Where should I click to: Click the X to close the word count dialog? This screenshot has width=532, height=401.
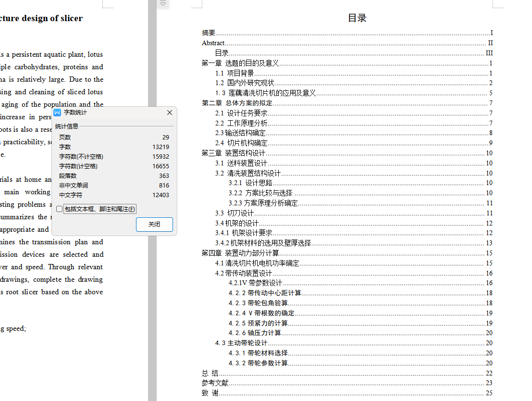click(170, 113)
